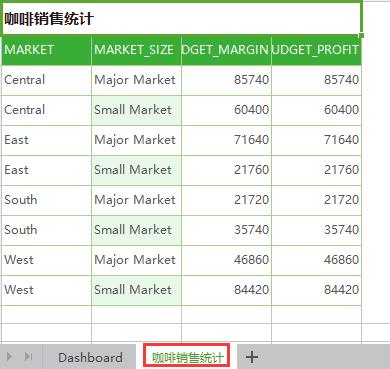
Task: Select West cell in Major Market row
Action: (47, 260)
